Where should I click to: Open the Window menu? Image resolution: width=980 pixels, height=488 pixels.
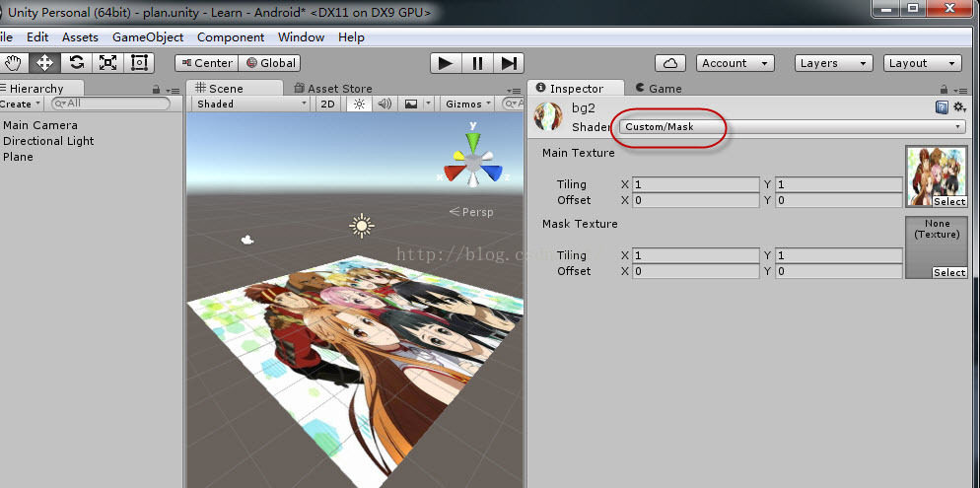click(302, 37)
